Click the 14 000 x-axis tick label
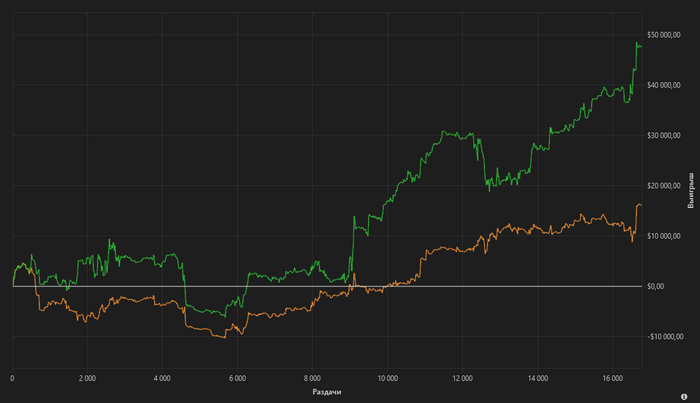This screenshot has height=403, width=700. coord(538,378)
